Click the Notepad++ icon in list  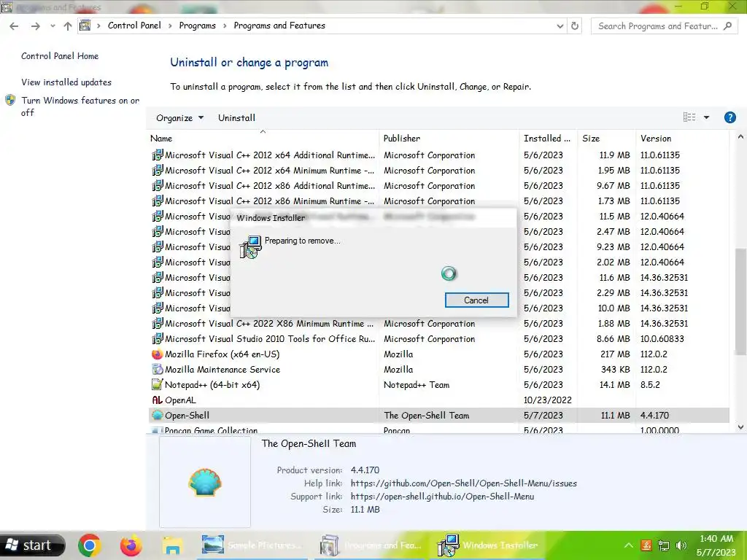pos(157,384)
